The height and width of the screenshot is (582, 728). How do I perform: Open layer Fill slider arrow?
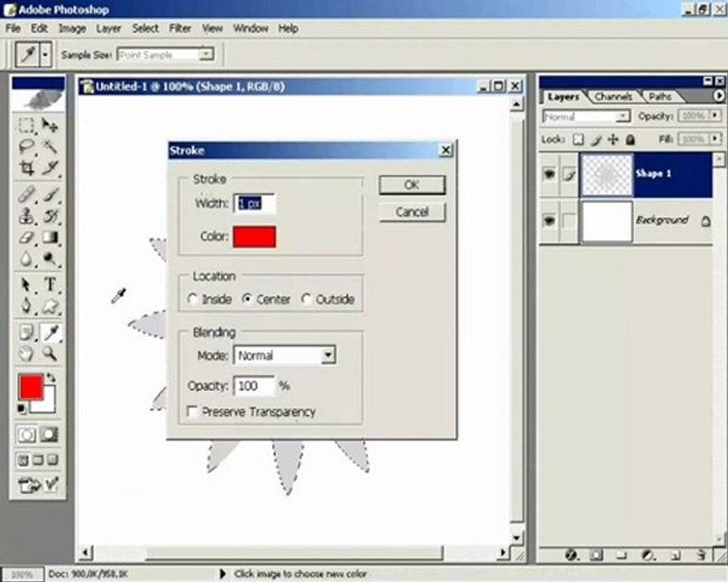(x=716, y=139)
